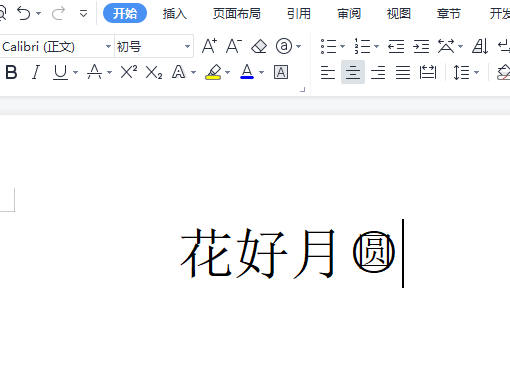Click the text effects outlined A icon
The image size is (510, 380).
[x=179, y=72]
